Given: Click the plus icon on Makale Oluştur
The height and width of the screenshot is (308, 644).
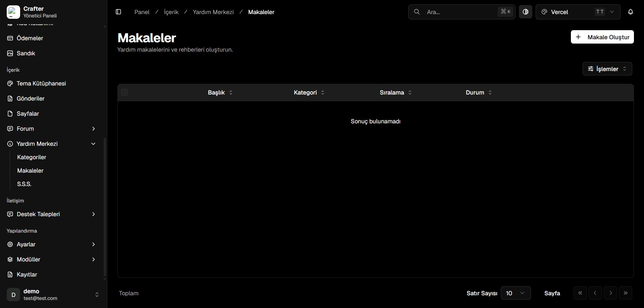Looking at the screenshot, I should 578,37.
